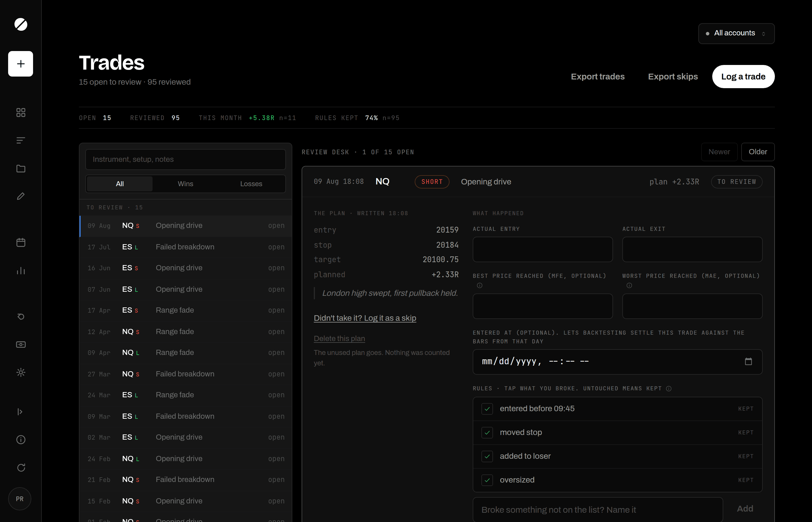Open the PR profile avatar
The width and height of the screenshot is (812, 522).
(x=20, y=499)
